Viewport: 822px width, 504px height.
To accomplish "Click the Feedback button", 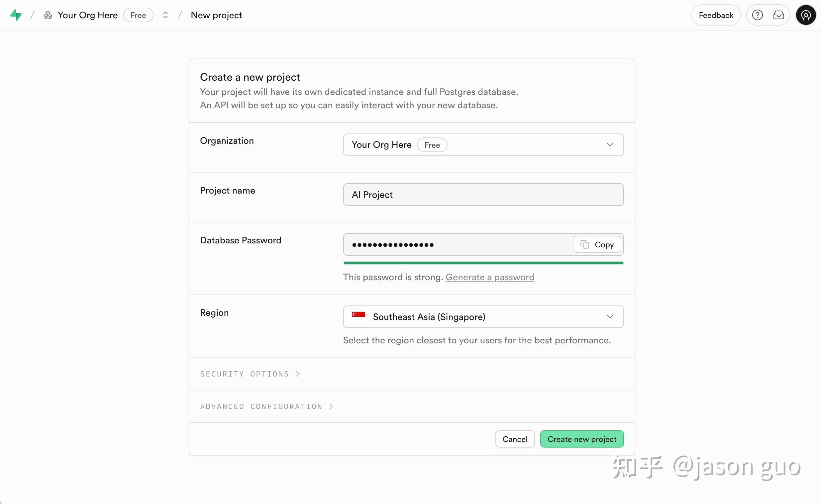I will [x=716, y=15].
